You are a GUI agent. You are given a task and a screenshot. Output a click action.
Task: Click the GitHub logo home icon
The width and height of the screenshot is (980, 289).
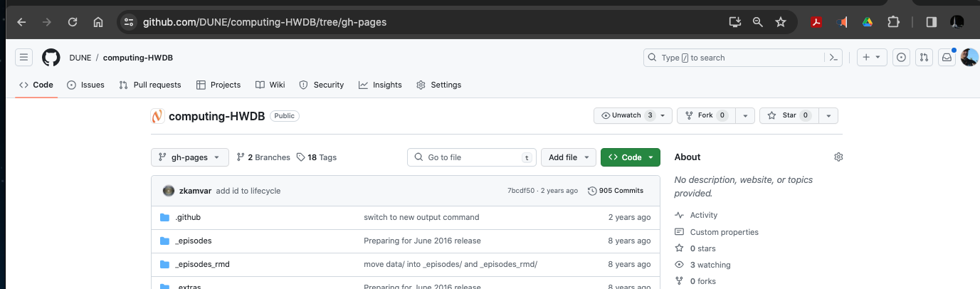tap(51, 58)
